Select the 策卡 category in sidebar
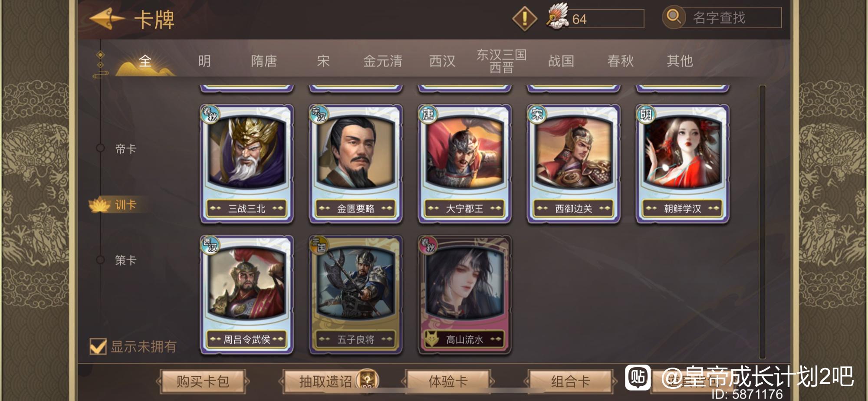Viewport: 868px width, 401px height. (125, 260)
